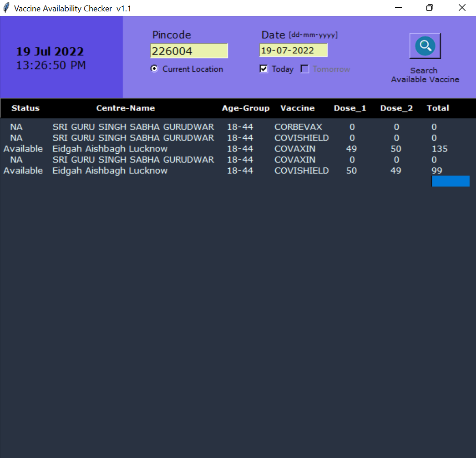Click the Total column header
This screenshot has width=476, height=458.
pyautogui.click(x=438, y=108)
